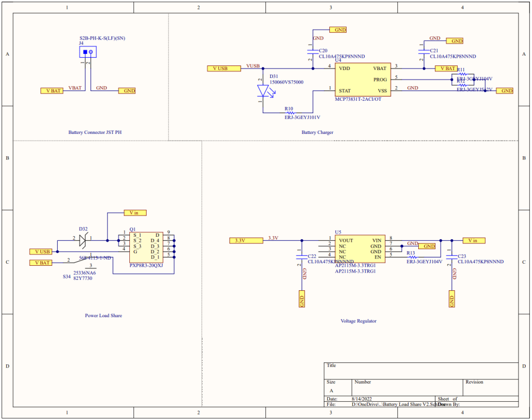
Task: Select the D31 LED symbol
Action: click(263, 90)
